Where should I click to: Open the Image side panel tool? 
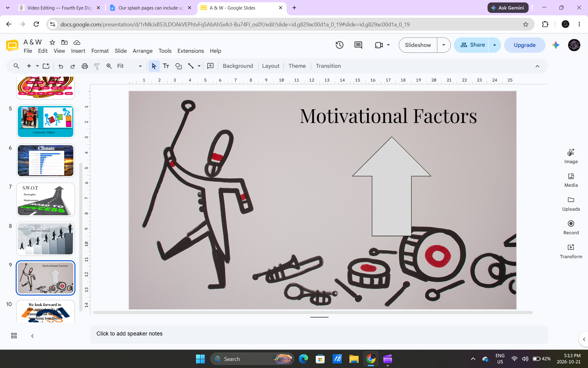(x=571, y=156)
